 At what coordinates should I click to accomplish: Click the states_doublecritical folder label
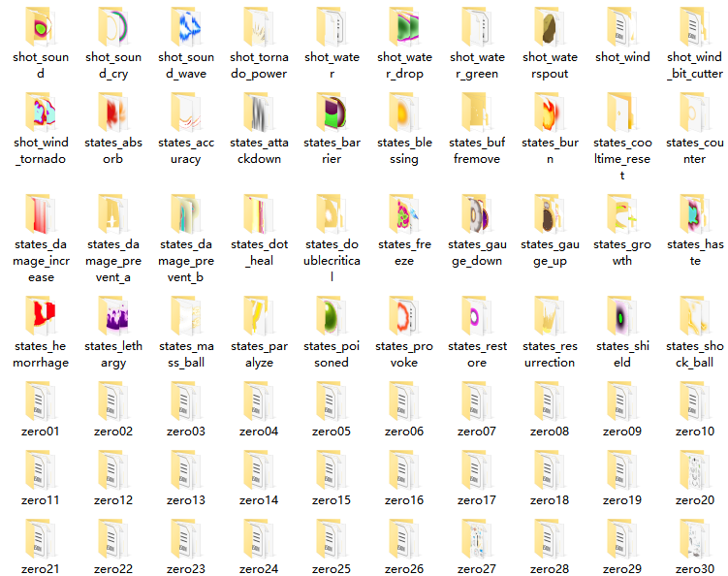click(332, 261)
